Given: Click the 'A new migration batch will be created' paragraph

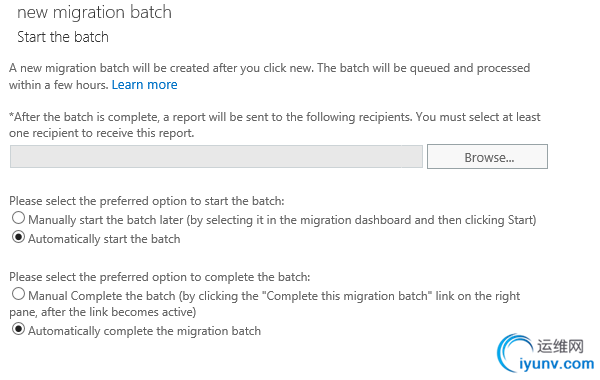Looking at the screenshot, I should pos(269,76).
